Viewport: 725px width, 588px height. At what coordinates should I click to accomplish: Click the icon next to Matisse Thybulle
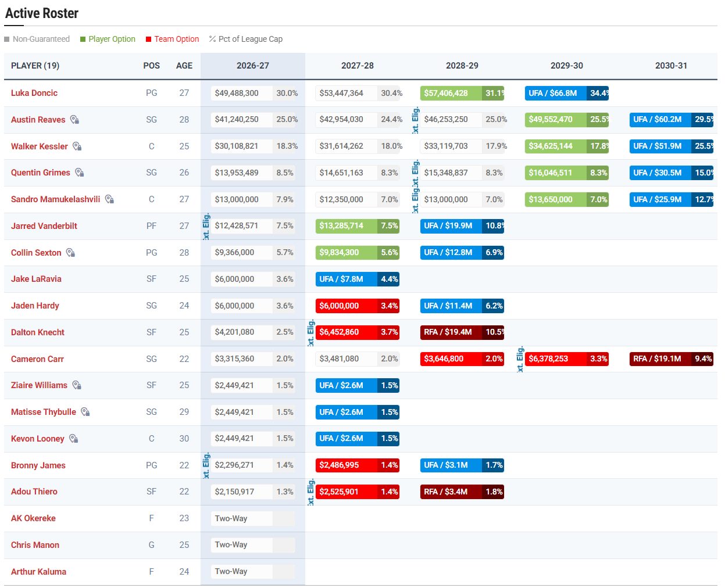tap(85, 412)
